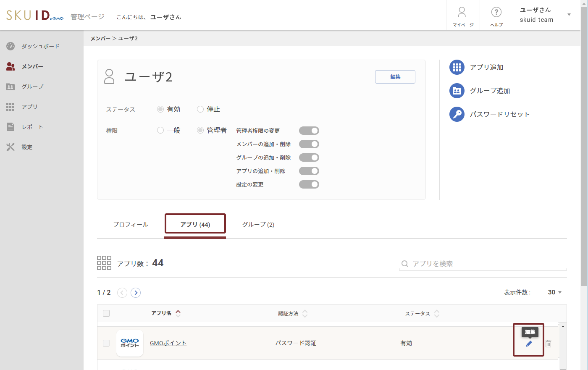The height and width of the screenshot is (370, 588).
Task: Click the 編集 button for ユーザ2
Action: [395, 77]
